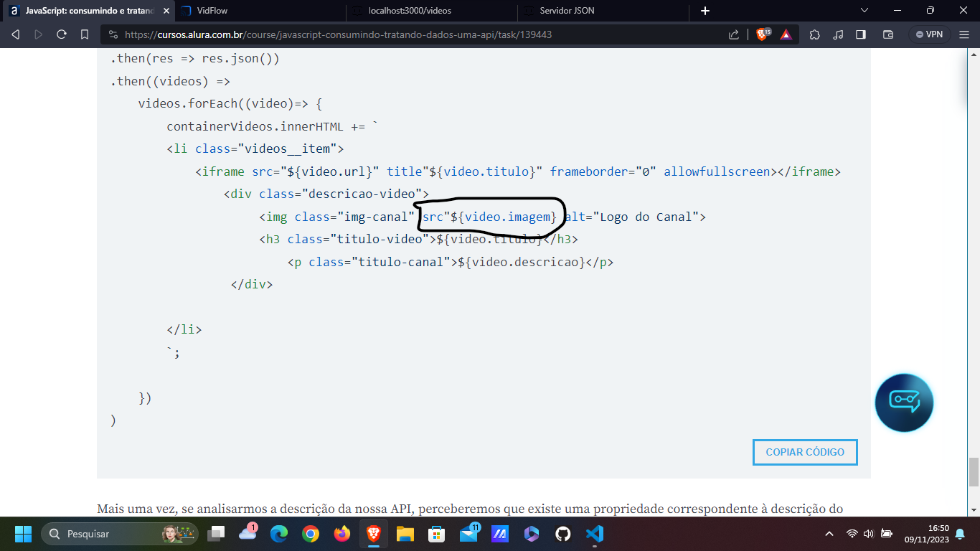Click the Brave taskbar icon
This screenshot has height=551, width=980.
coord(373,534)
